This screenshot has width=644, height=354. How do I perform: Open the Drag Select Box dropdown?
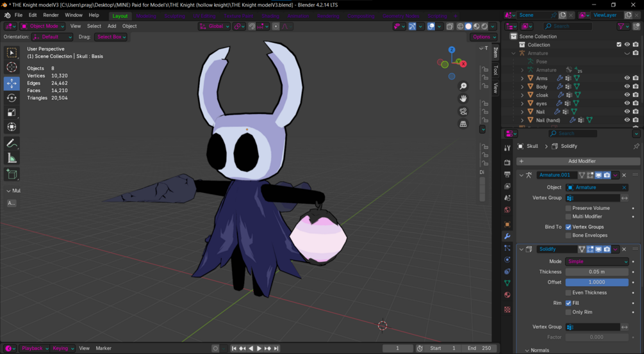point(111,37)
